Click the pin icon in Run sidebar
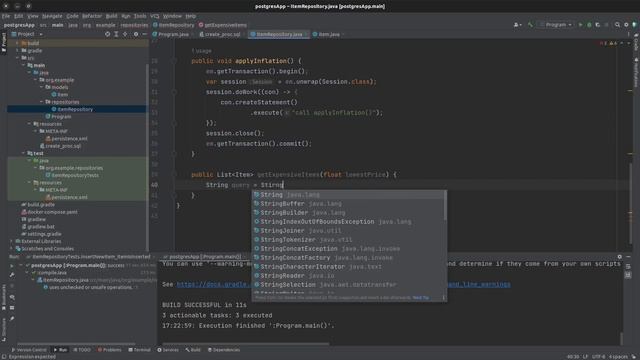 [12, 318]
